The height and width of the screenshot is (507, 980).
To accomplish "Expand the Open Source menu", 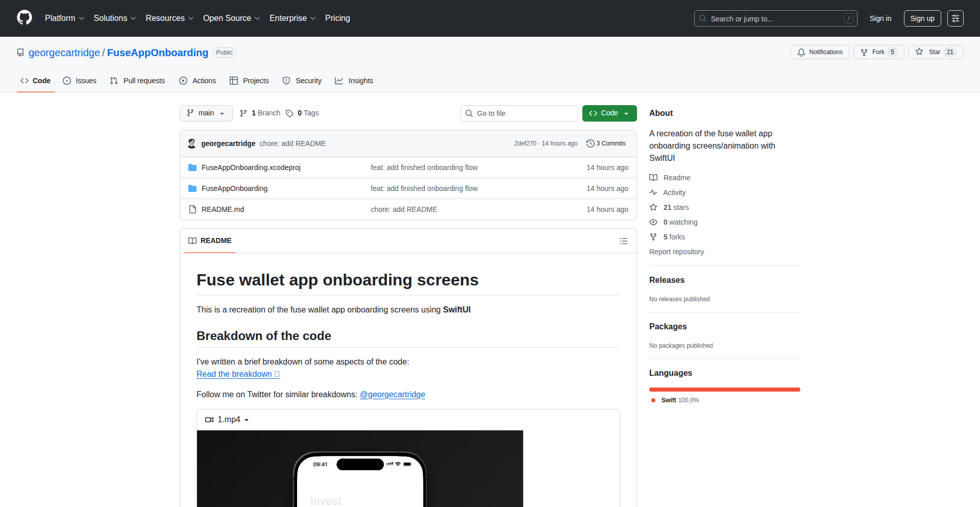I will click(231, 18).
